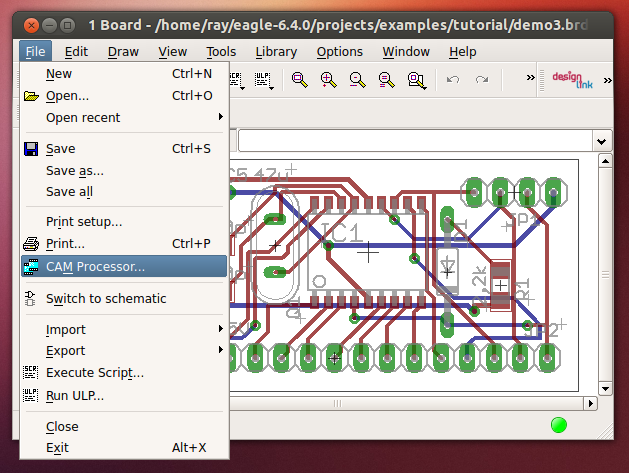629x473 pixels.
Task: Open the designlink toolbar icon
Action: click(572, 80)
